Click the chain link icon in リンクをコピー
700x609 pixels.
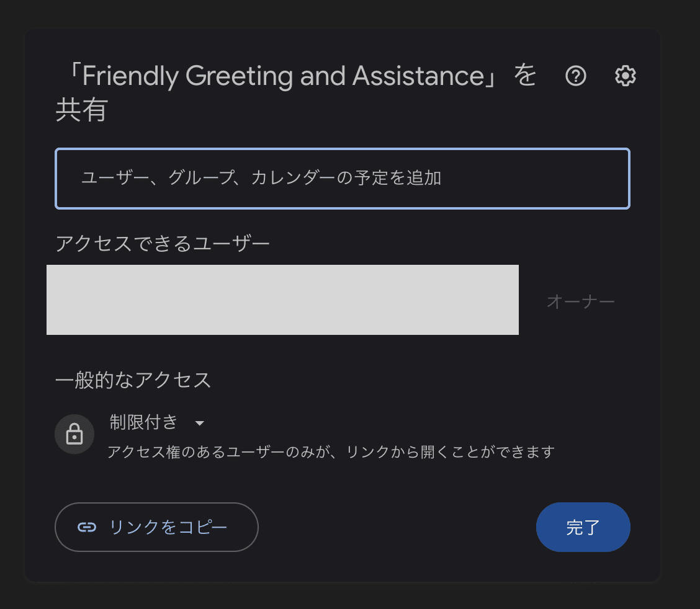(87, 527)
